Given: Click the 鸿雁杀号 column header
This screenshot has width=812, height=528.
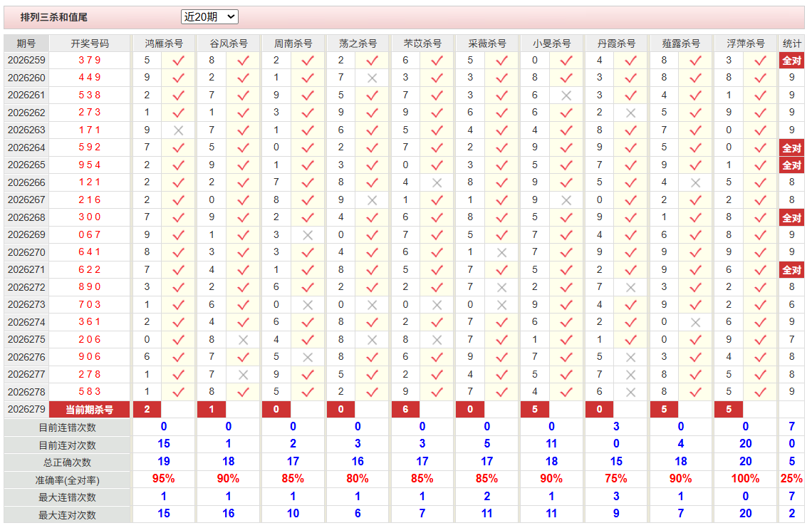Looking at the screenshot, I should pos(164,43).
